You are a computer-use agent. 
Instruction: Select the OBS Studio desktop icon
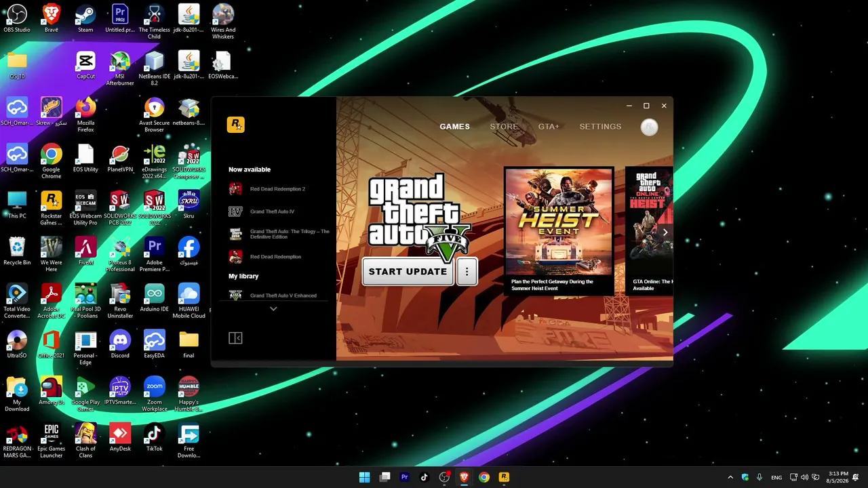tap(17, 18)
